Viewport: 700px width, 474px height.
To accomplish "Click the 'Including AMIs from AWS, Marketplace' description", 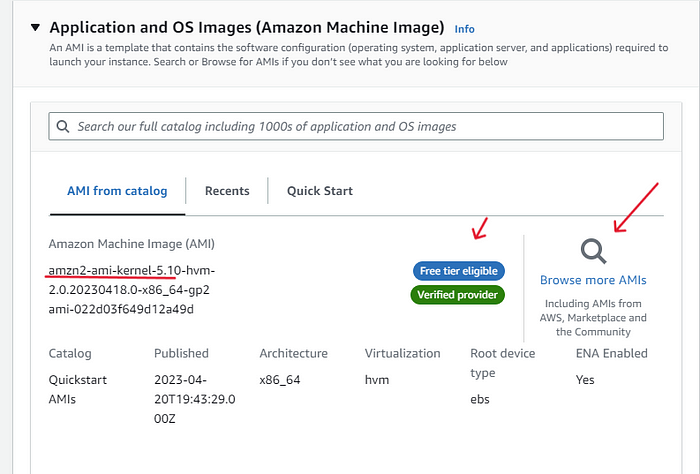I will point(593,318).
